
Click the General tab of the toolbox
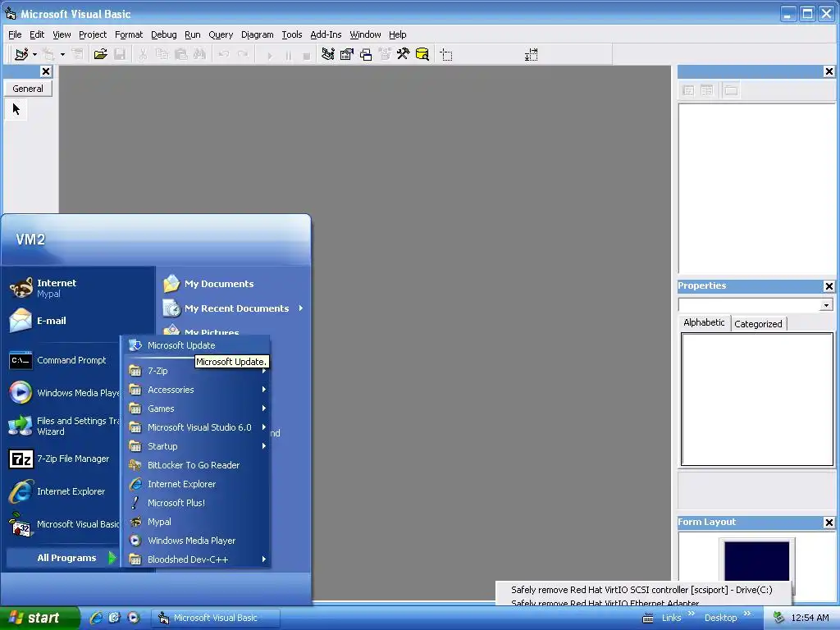point(28,89)
